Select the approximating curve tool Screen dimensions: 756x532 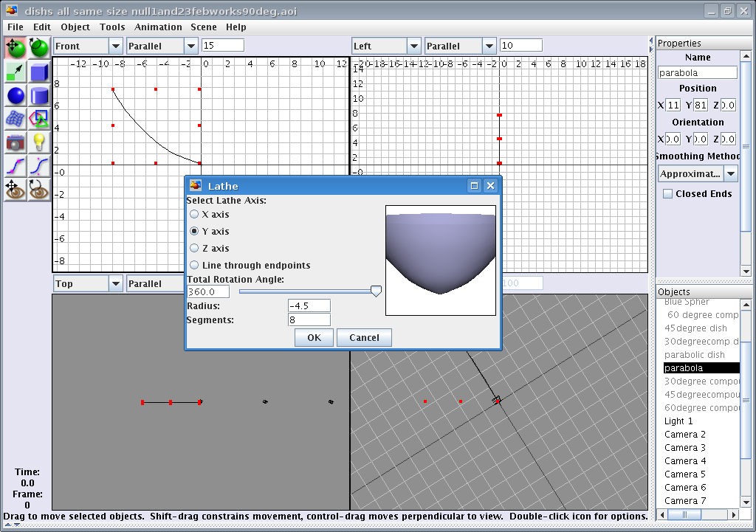[39, 166]
